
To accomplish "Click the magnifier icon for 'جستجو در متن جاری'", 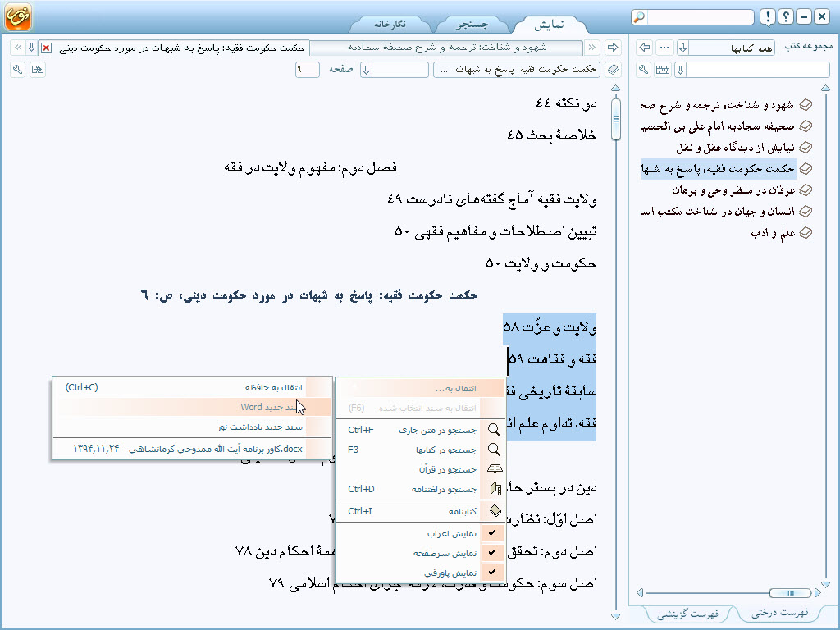I will click(494, 430).
